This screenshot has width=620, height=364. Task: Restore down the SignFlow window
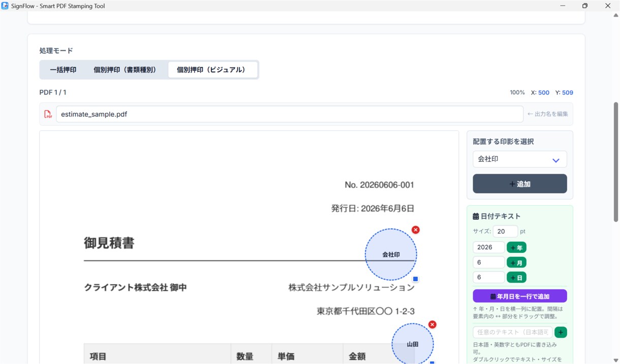pos(585,6)
